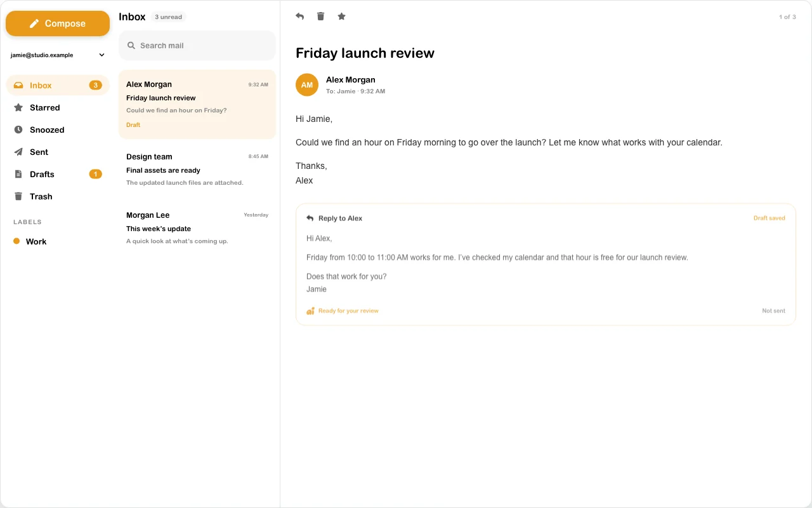
Task: Click the Search mail field
Action: tap(197, 46)
